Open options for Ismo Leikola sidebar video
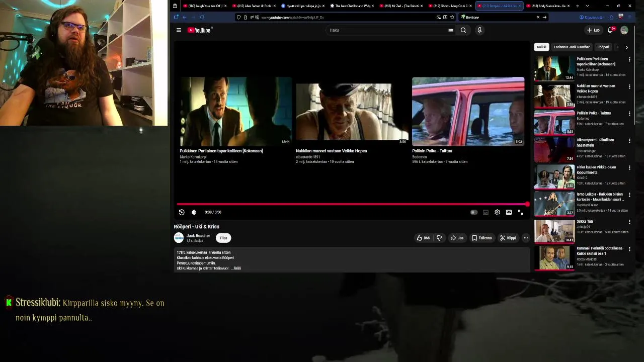 point(629,195)
